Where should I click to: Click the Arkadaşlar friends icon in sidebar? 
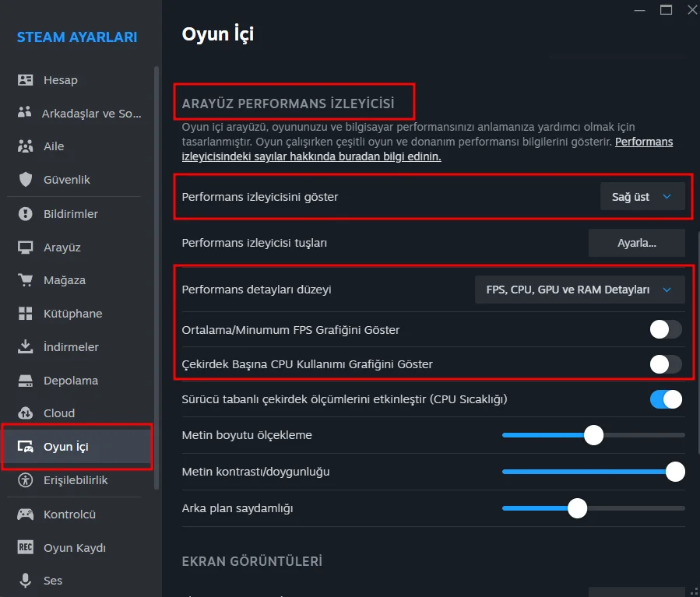tap(26, 113)
